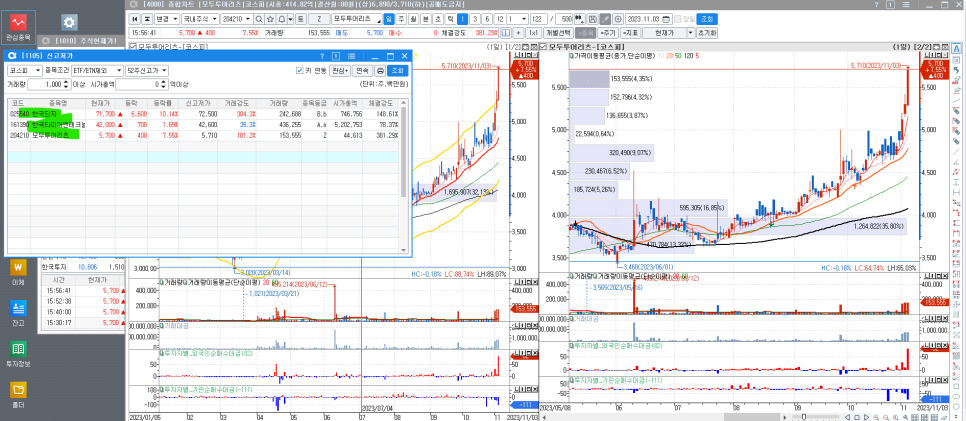Click the 조회 button in 신고저가 window

point(398,71)
